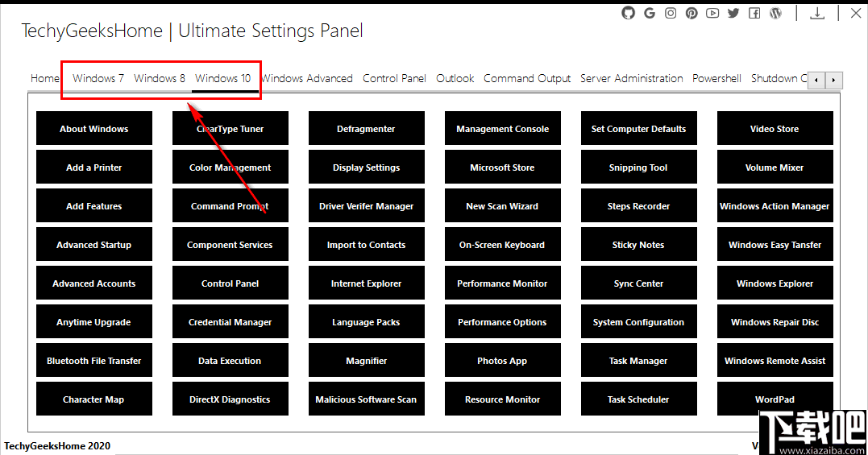Open System Configuration

coord(639,322)
